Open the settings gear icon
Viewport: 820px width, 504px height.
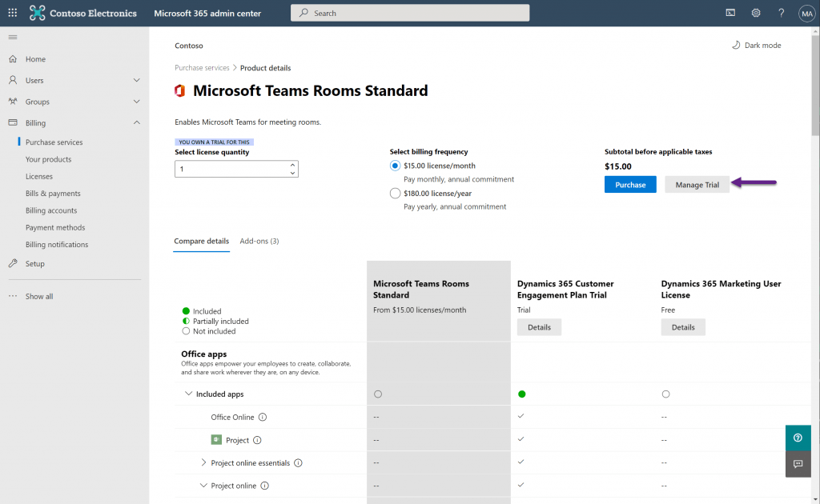756,13
